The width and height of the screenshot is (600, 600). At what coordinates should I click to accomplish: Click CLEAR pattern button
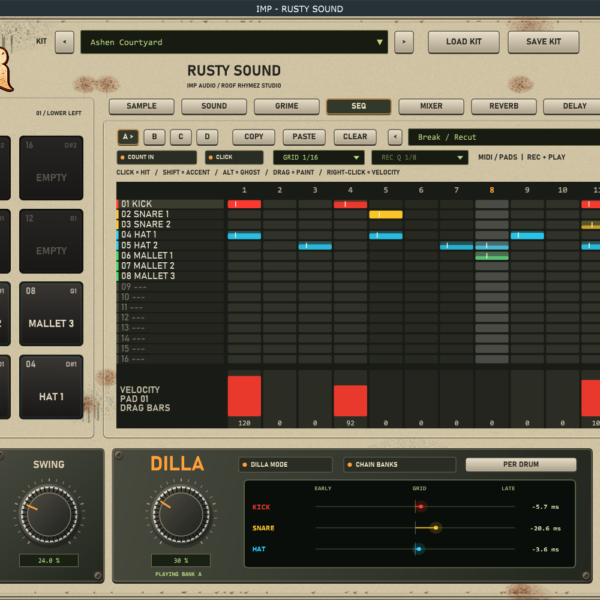click(355, 137)
